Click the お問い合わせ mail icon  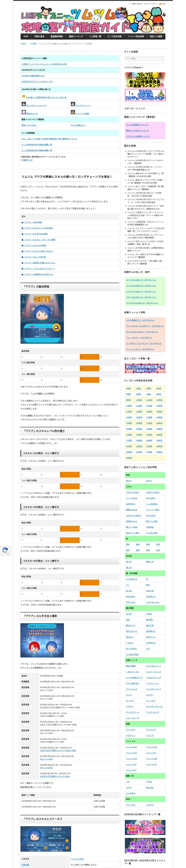[x=130, y=4]
